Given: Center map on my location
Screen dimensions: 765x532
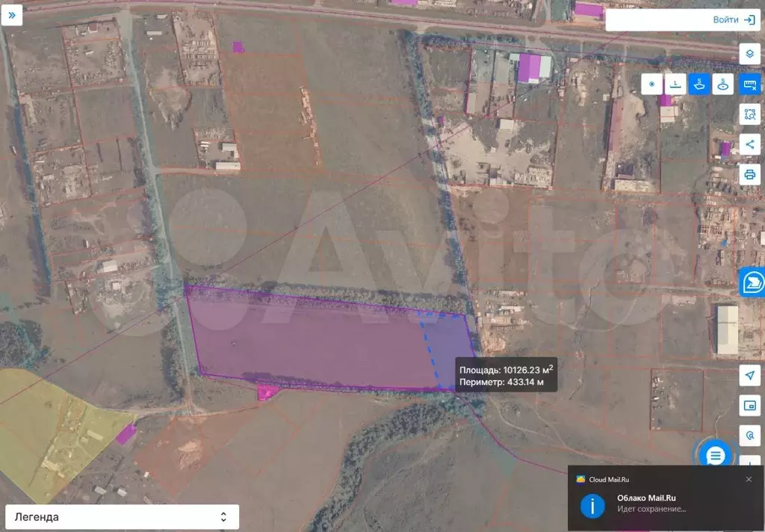Looking at the screenshot, I should click(750, 375).
